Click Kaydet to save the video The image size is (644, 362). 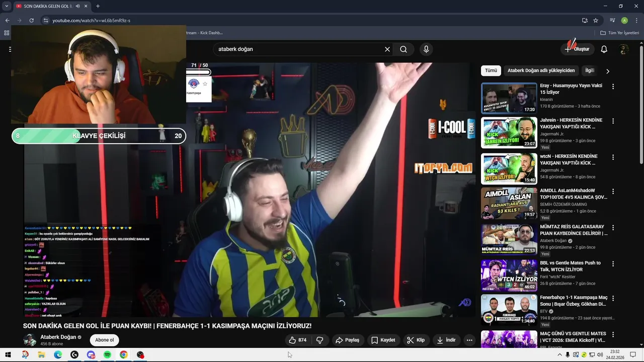coord(383,340)
